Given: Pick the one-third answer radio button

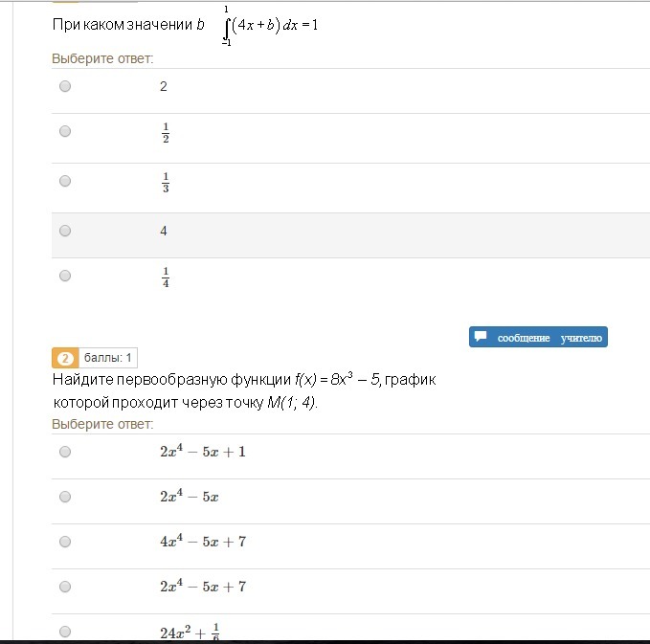Looking at the screenshot, I should coord(65,181).
